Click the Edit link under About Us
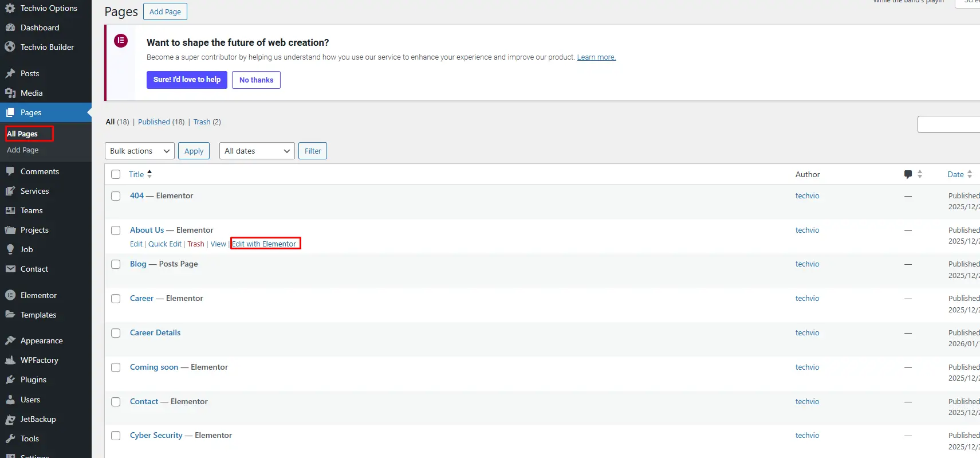 (x=136, y=244)
